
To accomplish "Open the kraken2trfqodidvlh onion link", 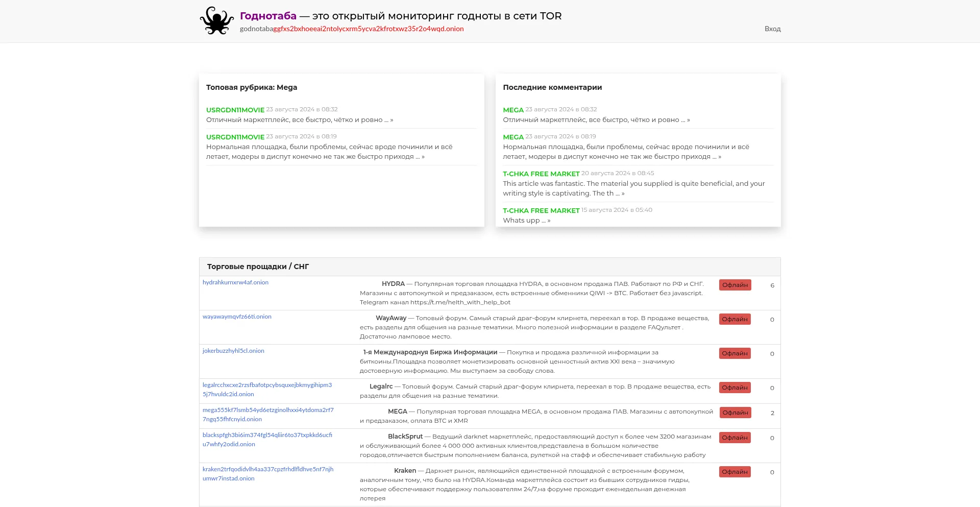I will pos(268,474).
